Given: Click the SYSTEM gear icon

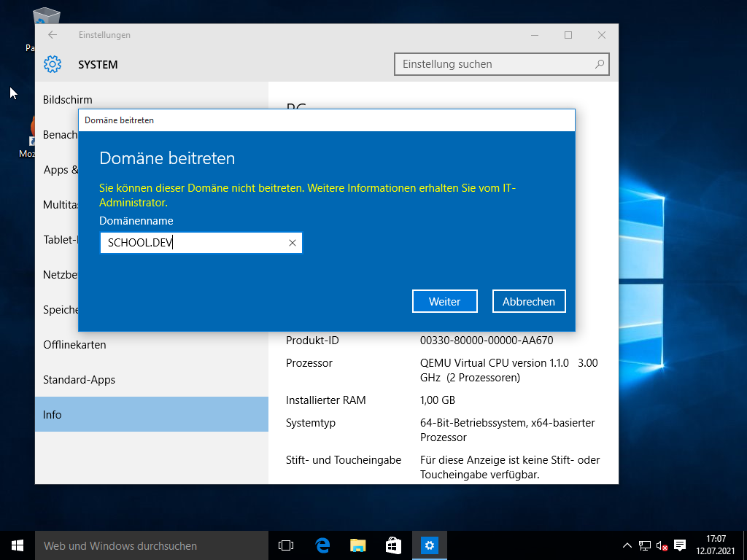Looking at the screenshot, I should tap(53, 64).
